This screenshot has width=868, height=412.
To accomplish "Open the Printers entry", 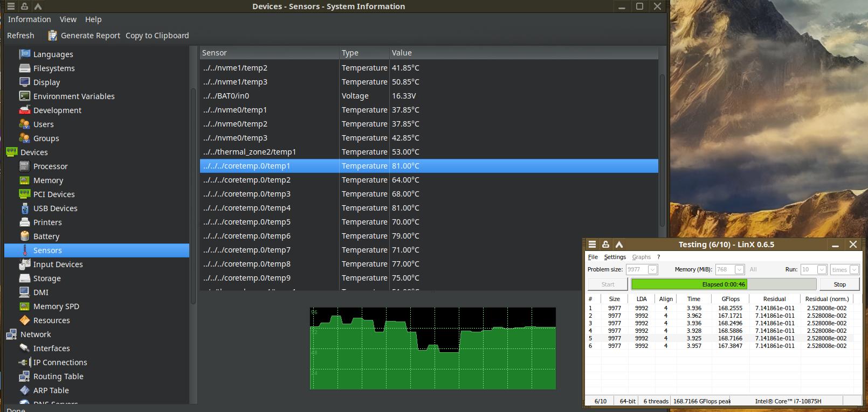I will click(x=47, y=222).
